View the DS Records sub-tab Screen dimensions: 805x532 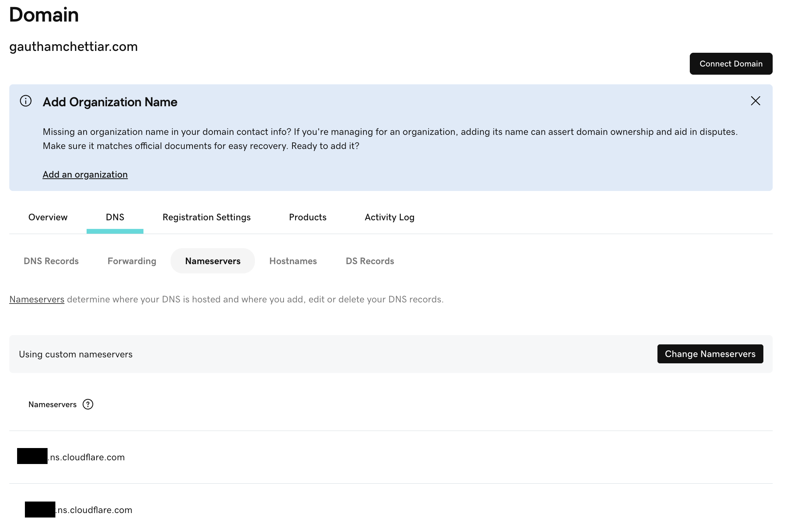click(370, 261)
